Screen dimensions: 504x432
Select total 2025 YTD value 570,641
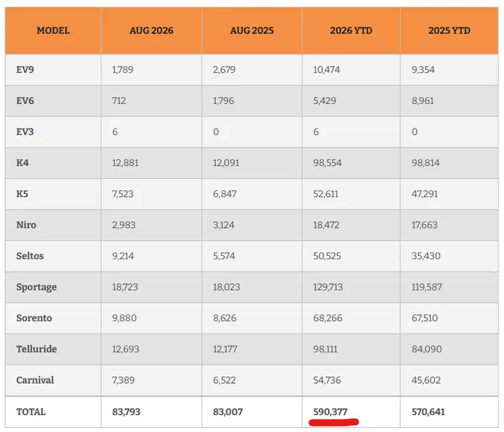click(x=428, y=412)
